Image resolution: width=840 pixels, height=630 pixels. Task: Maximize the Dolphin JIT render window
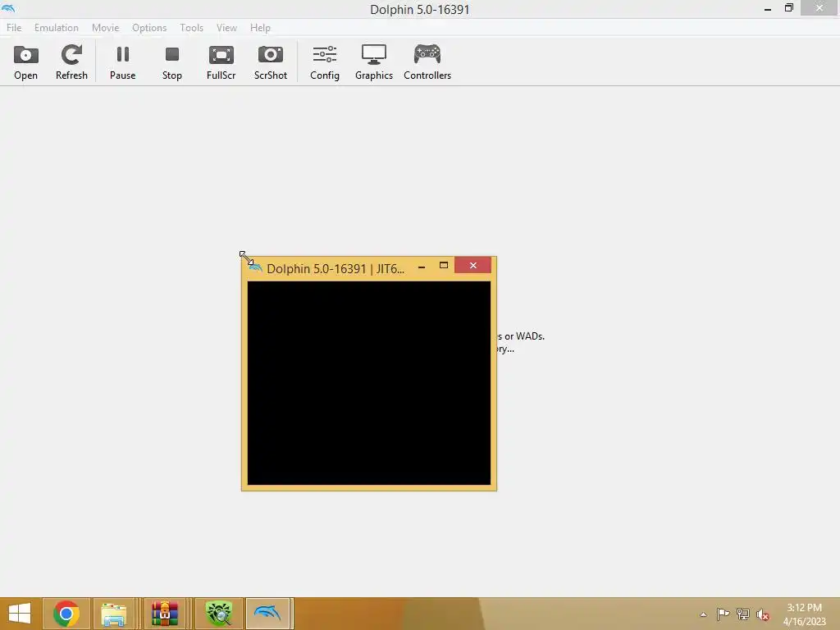click(444, 265)
